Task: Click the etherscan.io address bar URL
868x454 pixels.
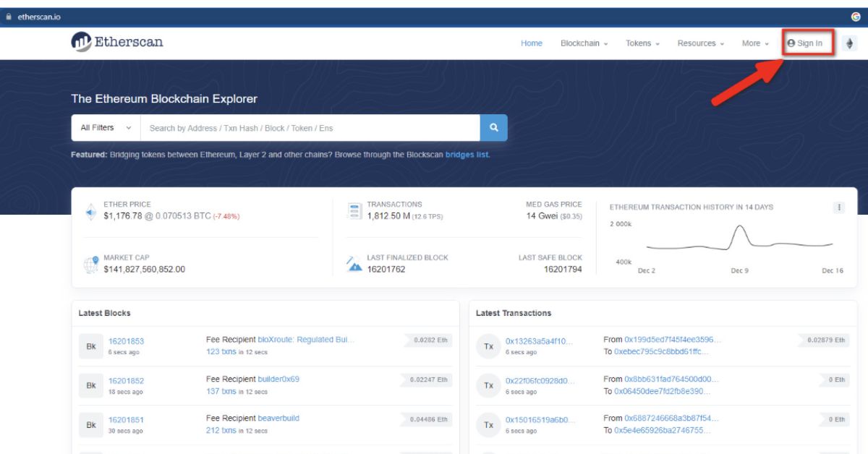Action: [x=38, y=17]
